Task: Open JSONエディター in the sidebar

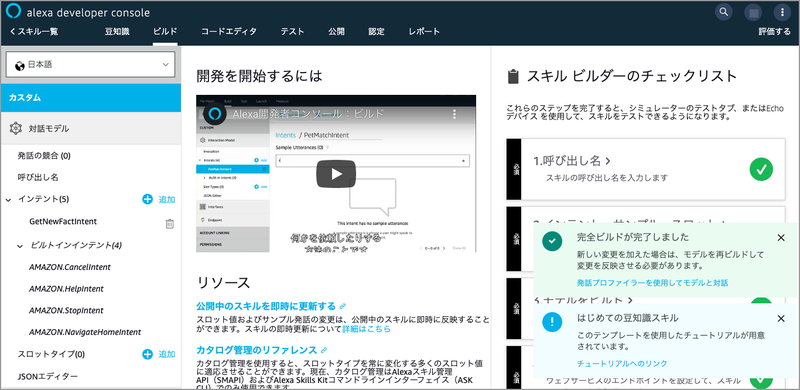Action: click(47, 377)
